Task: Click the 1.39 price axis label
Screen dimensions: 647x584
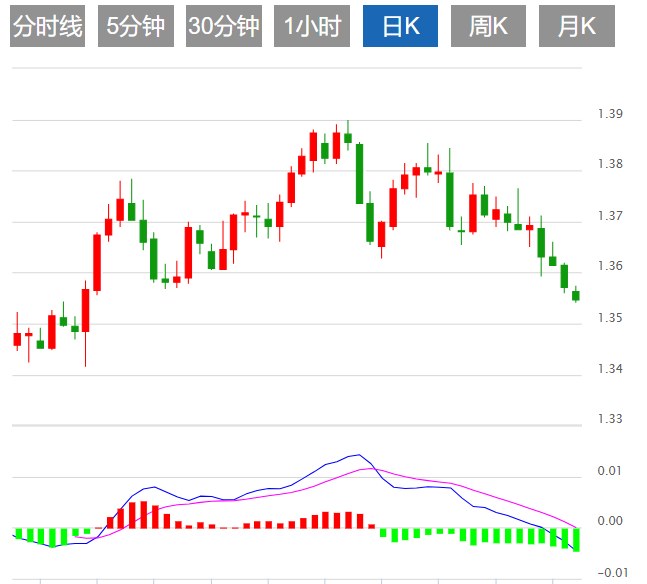Action: (610, 113)
